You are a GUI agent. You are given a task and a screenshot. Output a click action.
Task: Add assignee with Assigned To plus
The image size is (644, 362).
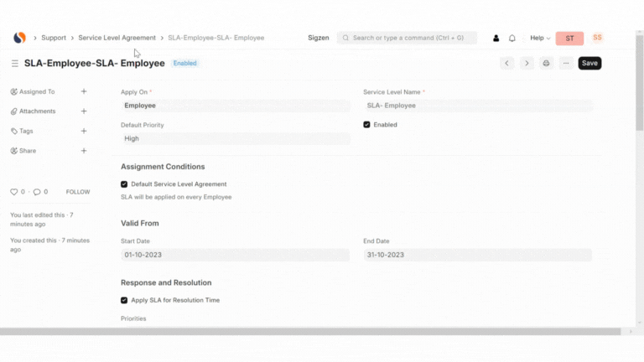pos(83,91)
